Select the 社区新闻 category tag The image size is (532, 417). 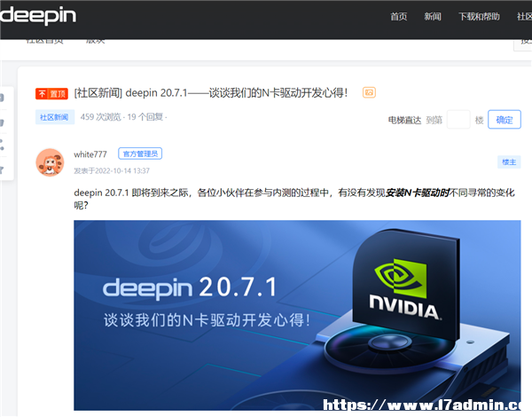54,117
